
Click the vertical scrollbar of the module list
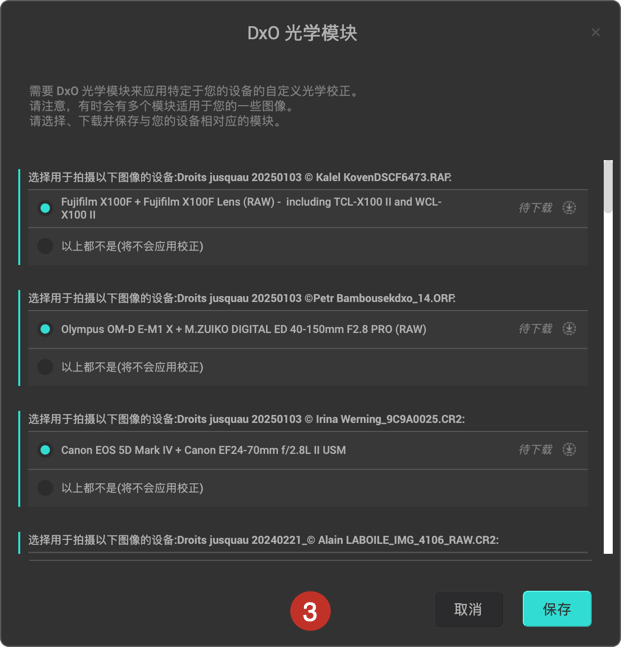(x=608, y=357)
